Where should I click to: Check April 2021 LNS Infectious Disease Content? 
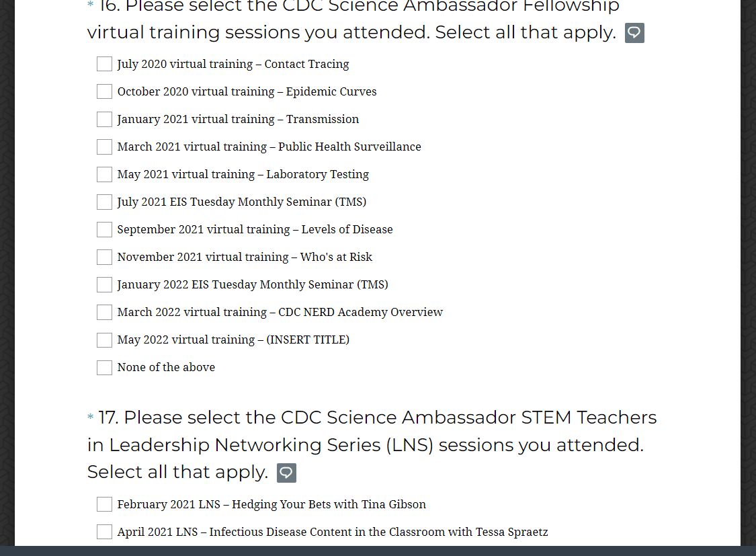pyautogui.click(x=104, y=532)
